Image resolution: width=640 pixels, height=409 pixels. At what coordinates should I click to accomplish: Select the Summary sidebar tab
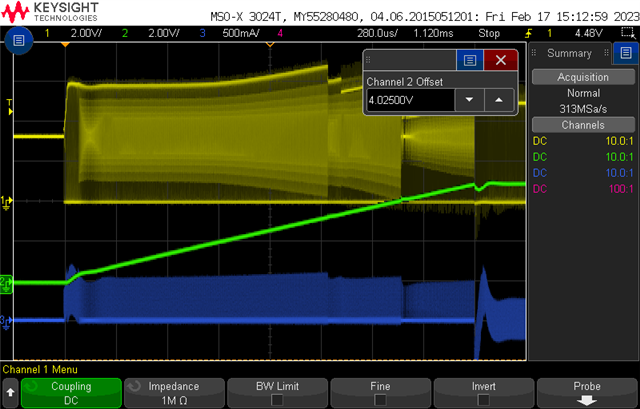click(569, 53)
